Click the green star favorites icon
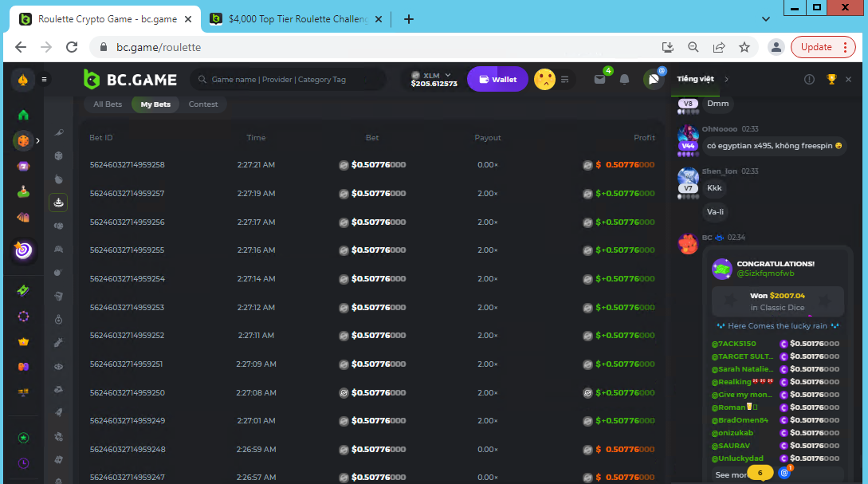Image resolution: width=868 pixels, height=484 pixels. (x=23, y=438)
